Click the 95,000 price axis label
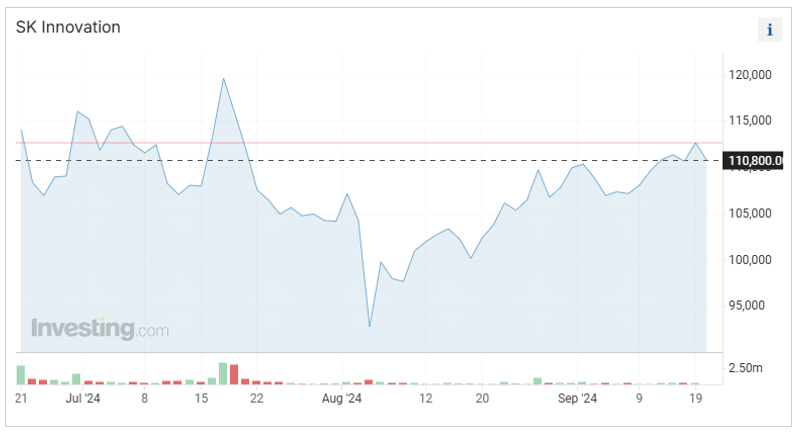Viewport: 798px width, 435px height. pyautogui.click(x=749, y=306)
